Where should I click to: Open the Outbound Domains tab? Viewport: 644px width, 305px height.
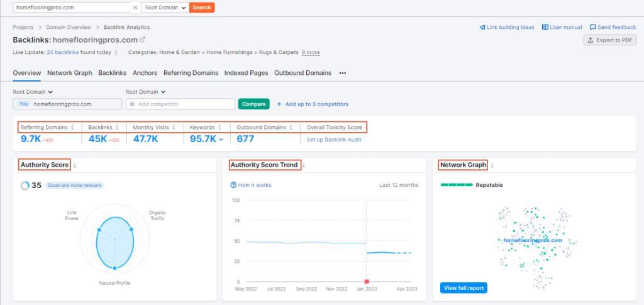click(x=303, y=73)
